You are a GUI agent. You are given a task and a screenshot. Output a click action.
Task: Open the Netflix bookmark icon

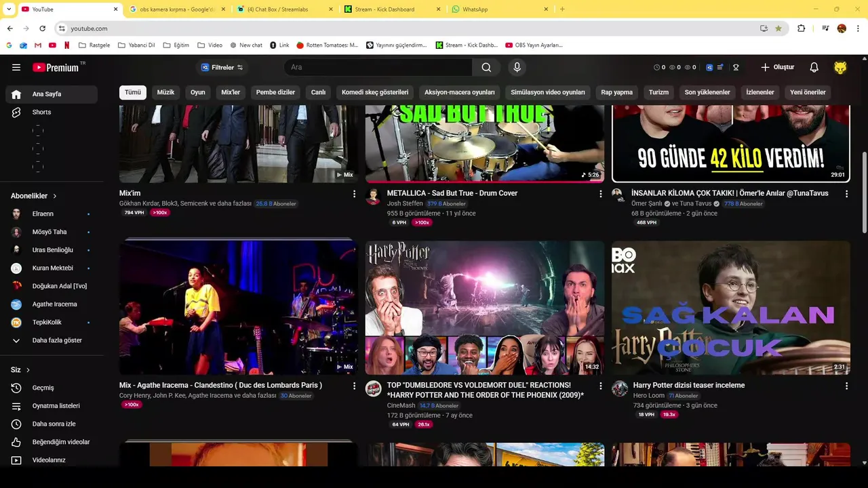(x=66, y=45)
